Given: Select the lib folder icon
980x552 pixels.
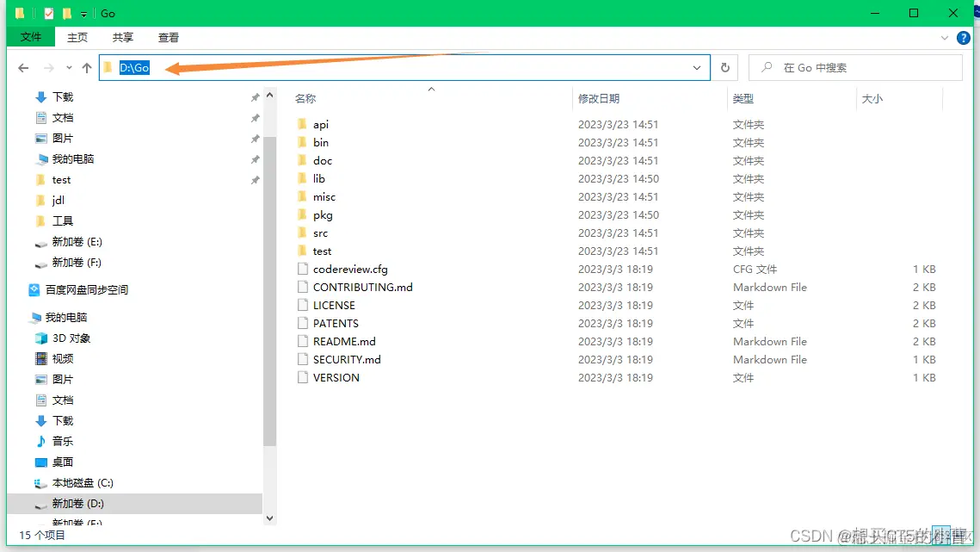Looking at the screenshot, I should click(303, 178).
